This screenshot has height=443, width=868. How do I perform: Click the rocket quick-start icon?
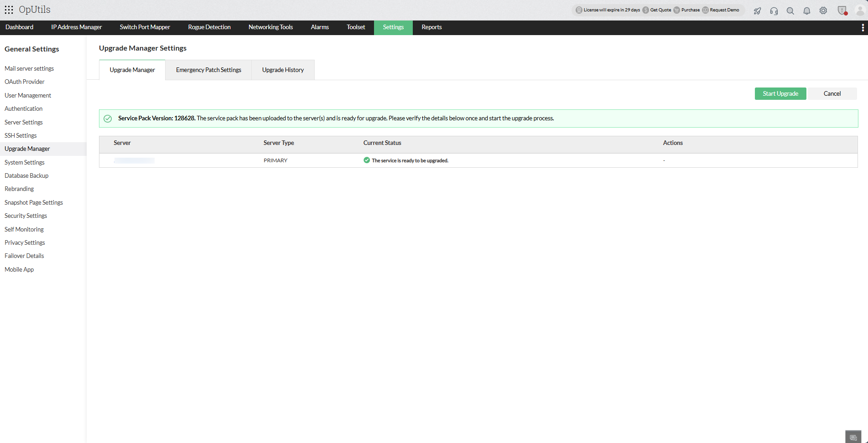[x=757, y=10]
